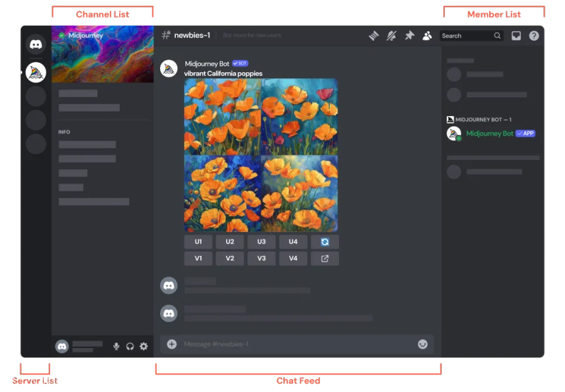Click variation button V1

pyautogui.click(x=198, y=258)
